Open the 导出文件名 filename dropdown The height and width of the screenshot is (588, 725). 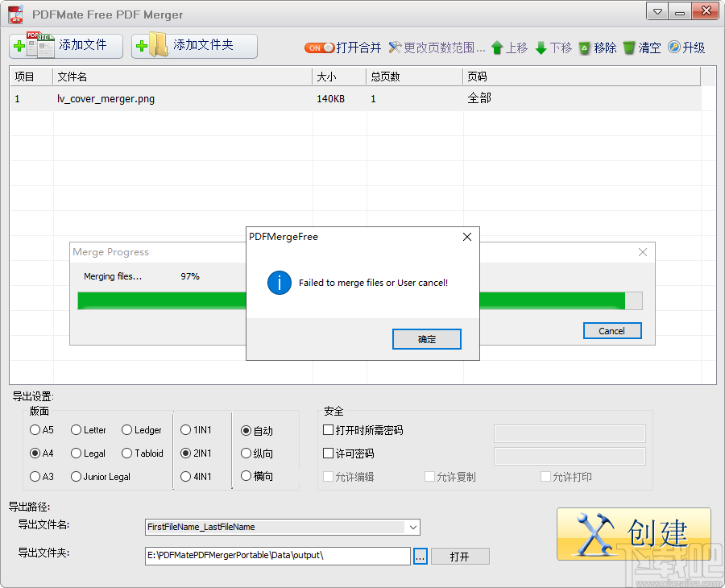tap(414, 527)
